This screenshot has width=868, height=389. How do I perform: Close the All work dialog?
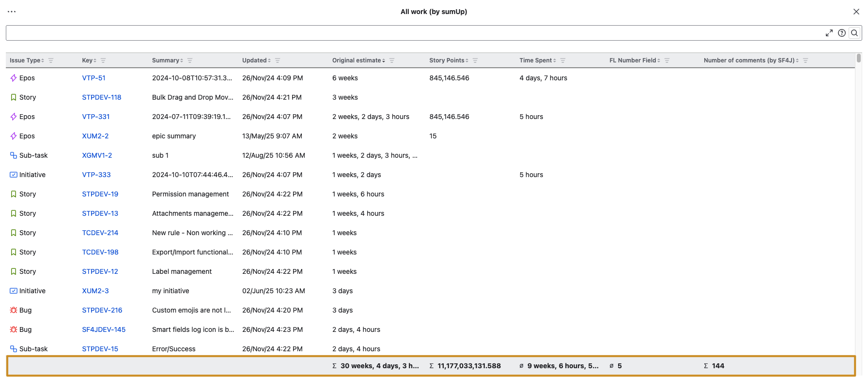tap(856, 12)
